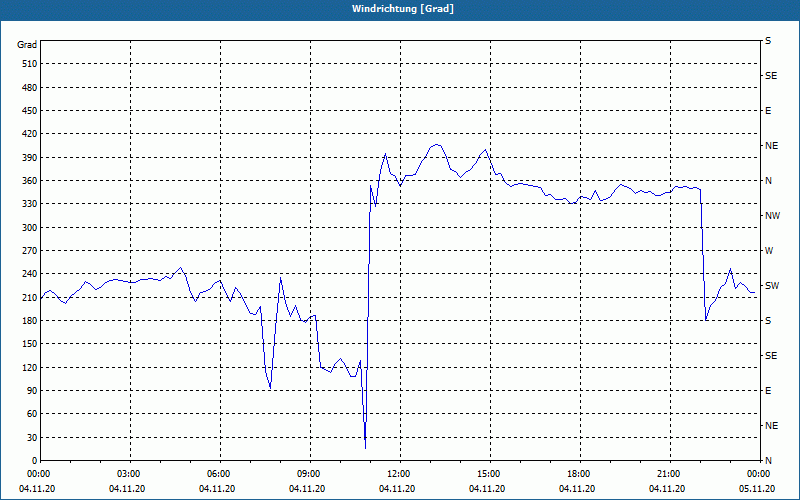
Task: Select the 330 y-axis value
Action: point(30,204)
